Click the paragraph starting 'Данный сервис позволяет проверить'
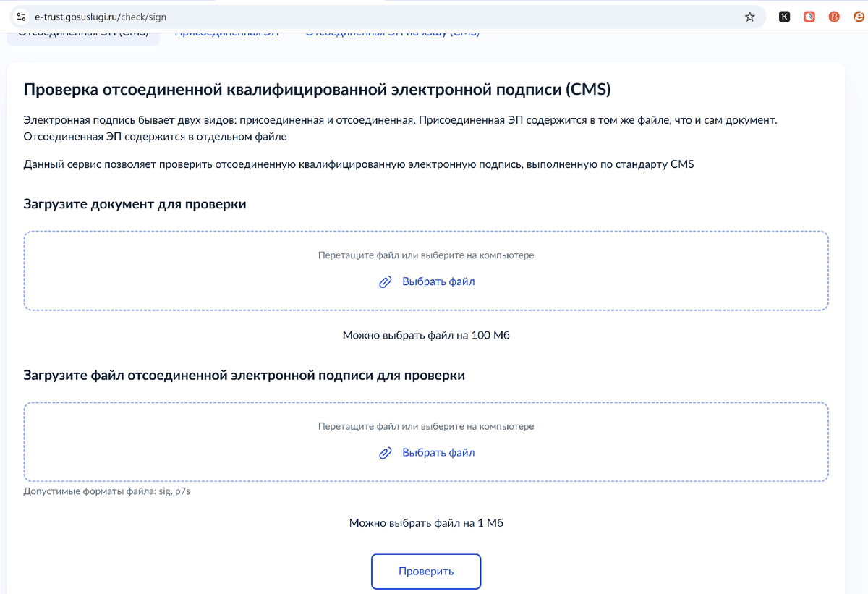 [359, 164]
